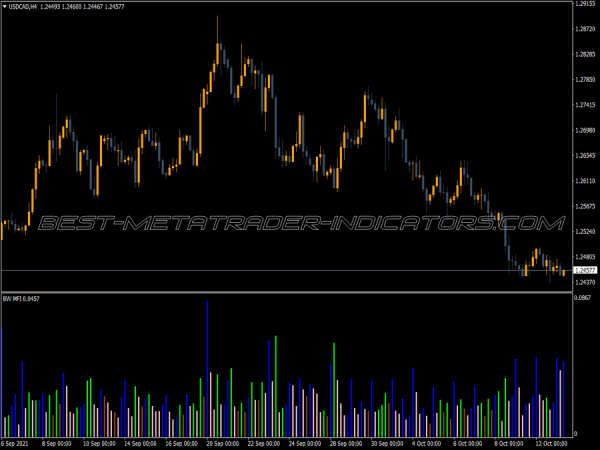Click indicator scale minimum 0
The height and width of the screenshot is (450, 600).
click(x=576, y=434)
